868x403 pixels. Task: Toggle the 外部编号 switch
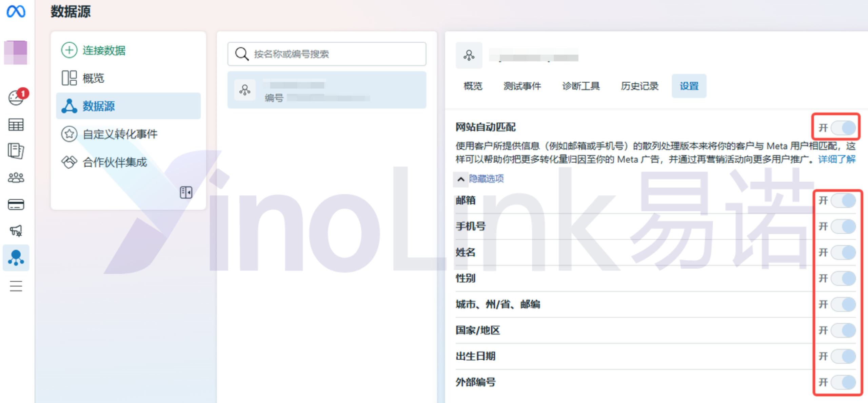coord(843,382)
